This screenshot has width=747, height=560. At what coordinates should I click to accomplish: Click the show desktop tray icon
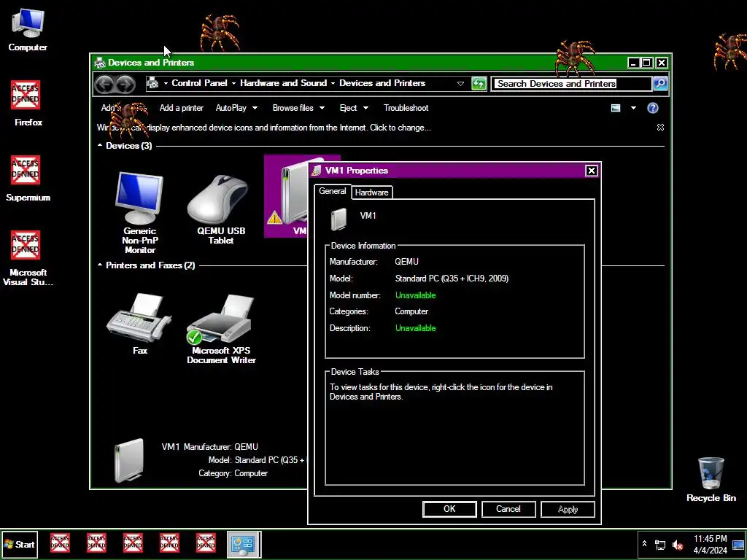(x=738, y=544)
